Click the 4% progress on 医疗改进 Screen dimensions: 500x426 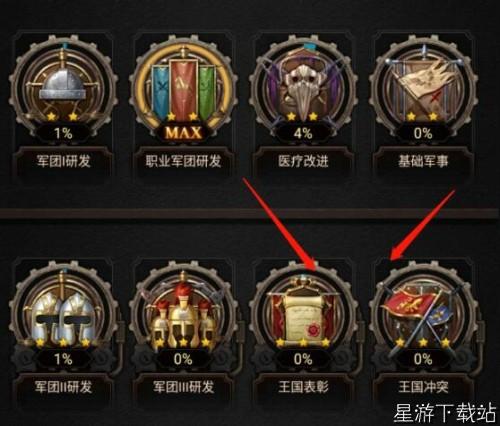(x=303, y=133)
